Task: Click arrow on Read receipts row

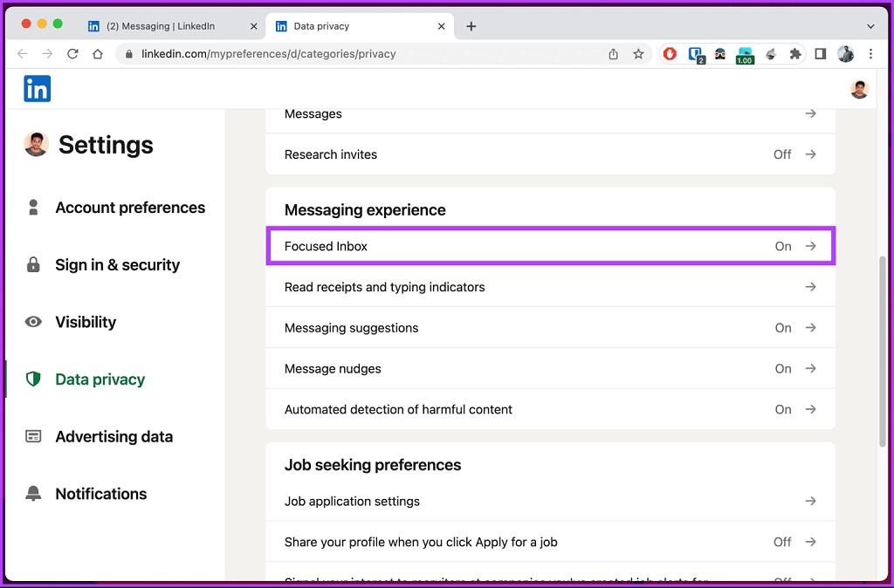Action: click(810, 287)
